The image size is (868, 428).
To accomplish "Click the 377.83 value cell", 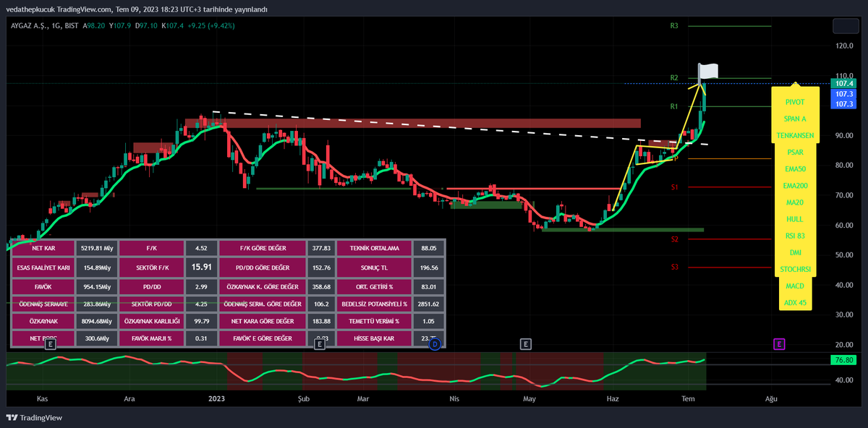I will 321,249.
